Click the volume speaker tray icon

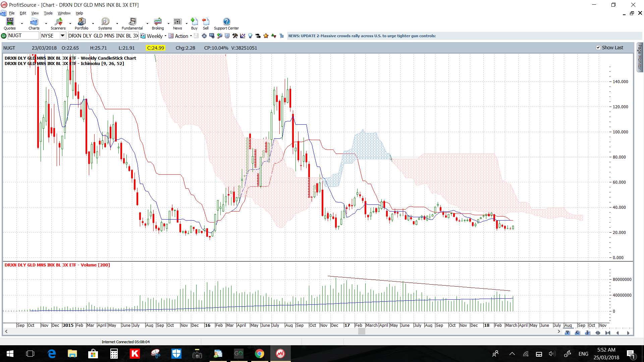tap(552, 354)
